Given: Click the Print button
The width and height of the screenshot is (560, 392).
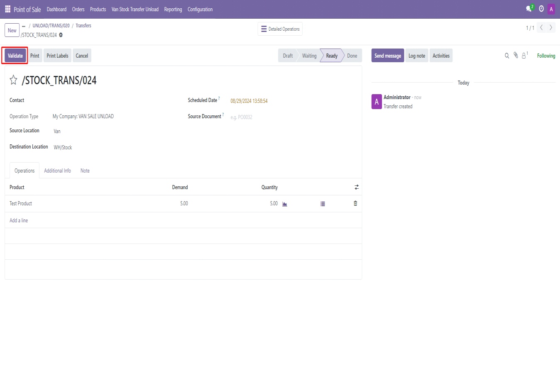Looking at the screenshot, I should click(35, 56).
